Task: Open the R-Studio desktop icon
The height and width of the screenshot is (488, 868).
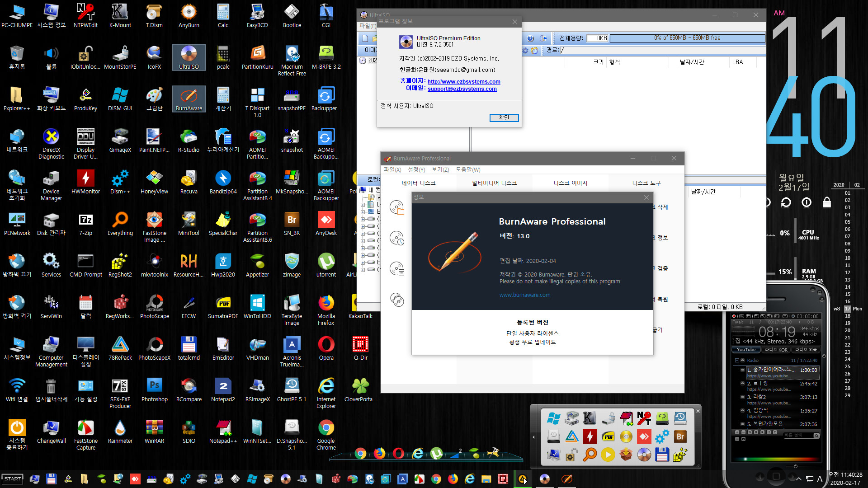Action: [189, 141]
